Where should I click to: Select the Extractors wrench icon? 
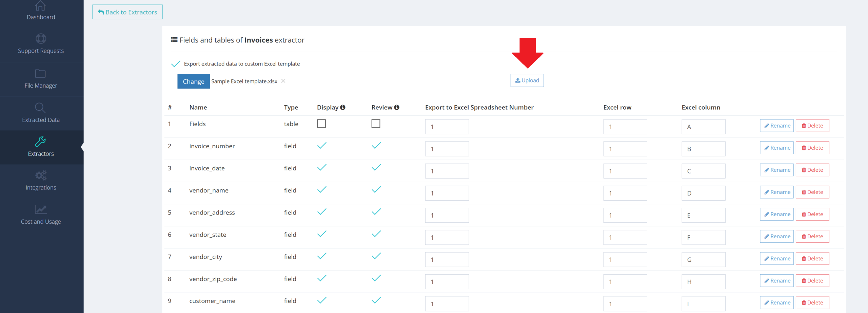pyautogui.click(x=40, y=142)
